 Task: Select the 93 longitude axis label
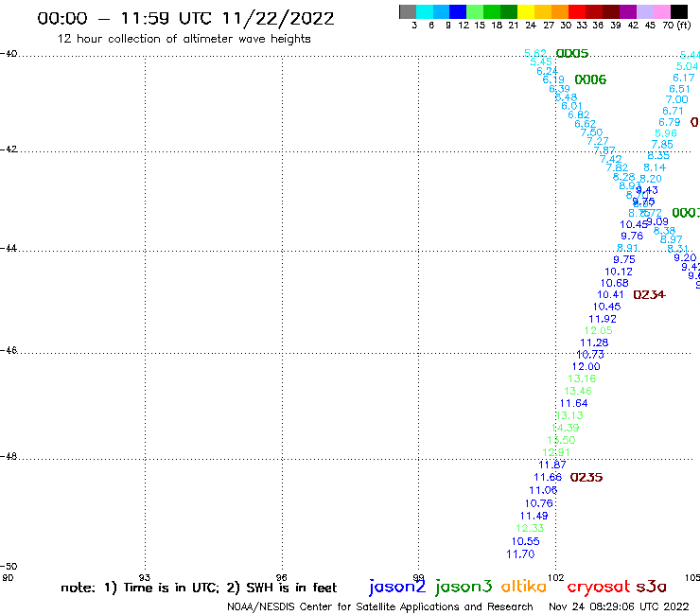[144, 578]
